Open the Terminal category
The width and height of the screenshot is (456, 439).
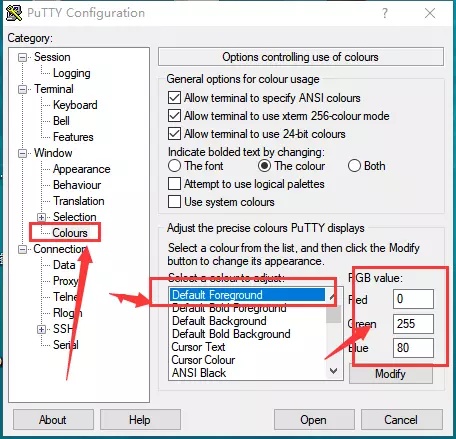tap(54, 89)
